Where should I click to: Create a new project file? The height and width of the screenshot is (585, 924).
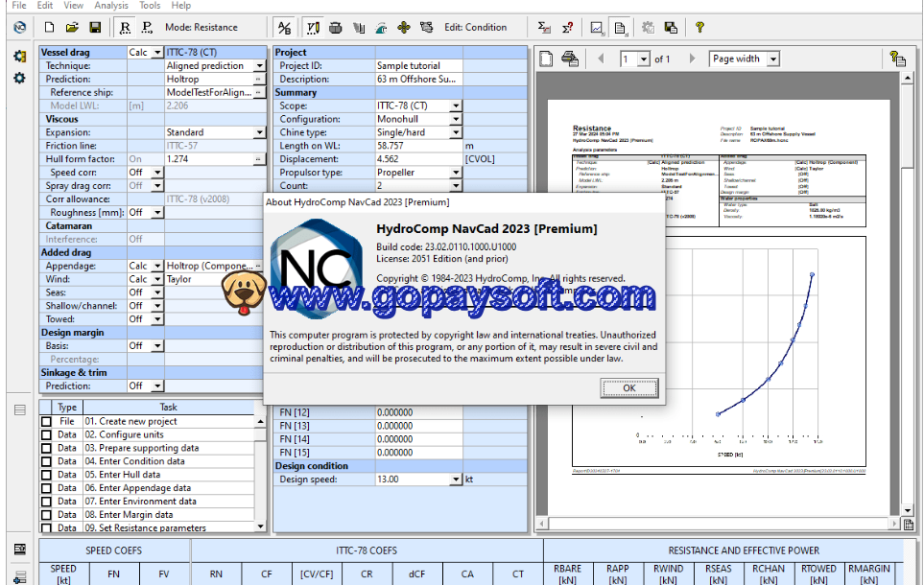tap(50, 27)
